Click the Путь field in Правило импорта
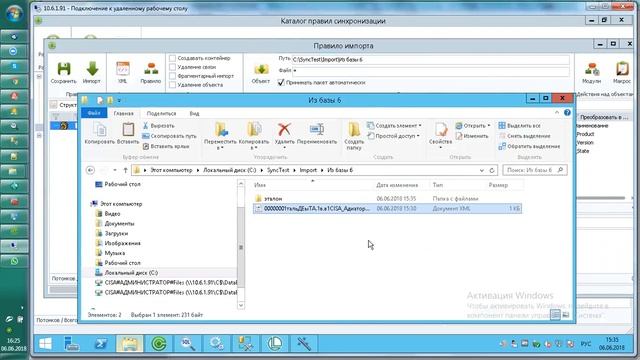 (431, 60)
